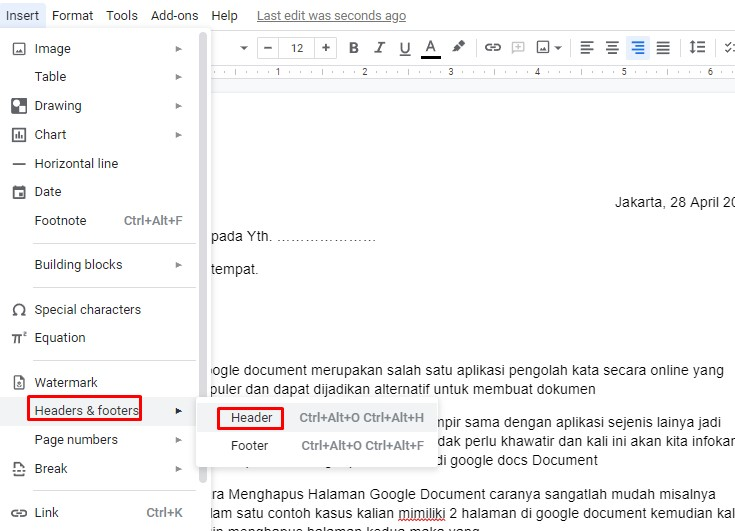
Task: Open the highlight color marker tool
Action: point(458,47)
